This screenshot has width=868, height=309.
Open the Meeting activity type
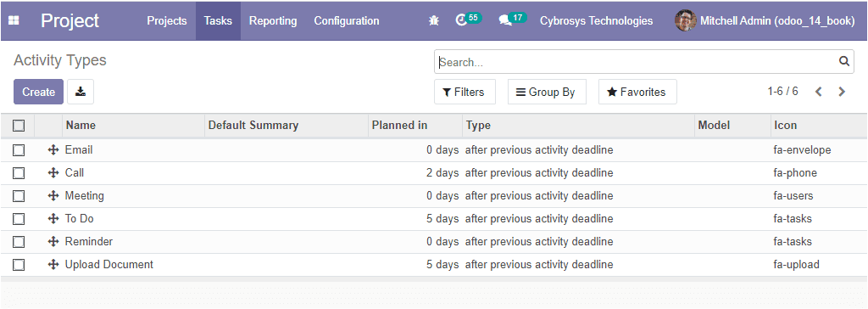coord(84,196)
